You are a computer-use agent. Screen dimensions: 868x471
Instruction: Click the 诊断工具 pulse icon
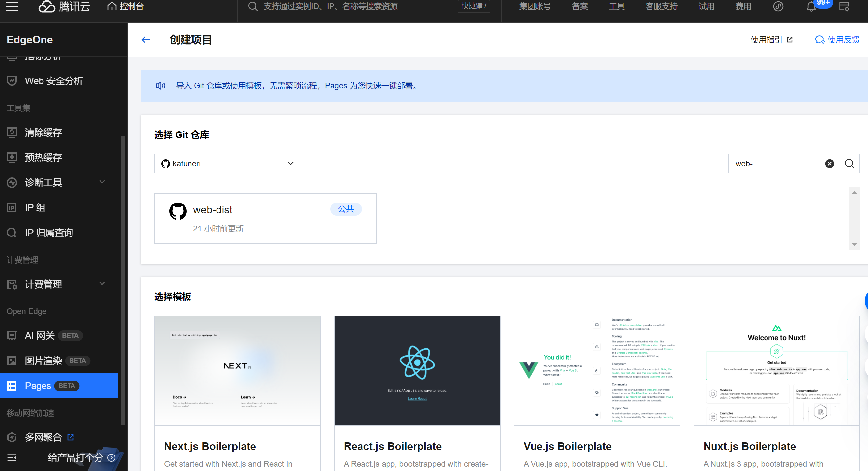[12, 183]
